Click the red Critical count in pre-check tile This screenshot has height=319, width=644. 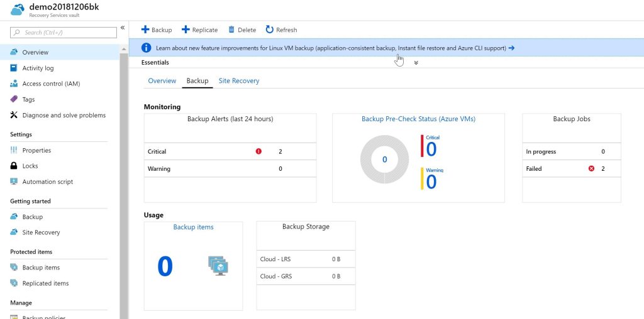click(x=431, y=149)
